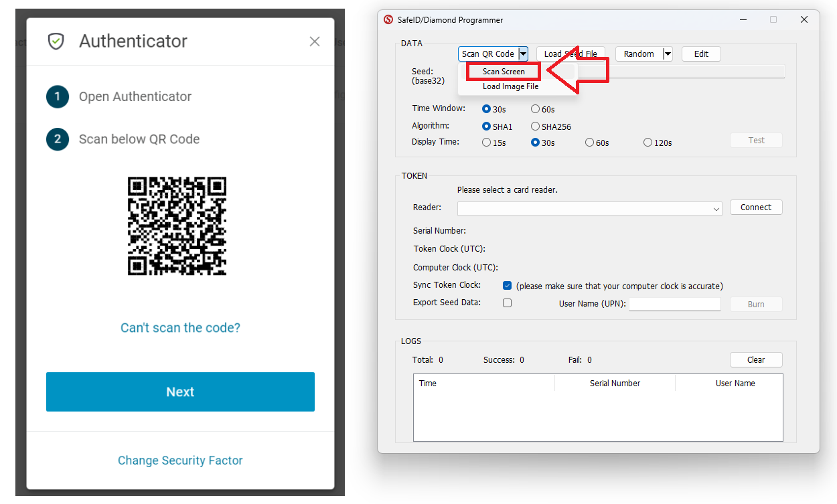The width and height of the screenshot is (837, 504).
Task: Choose 120s Display Time option
Action: point(648,143)
